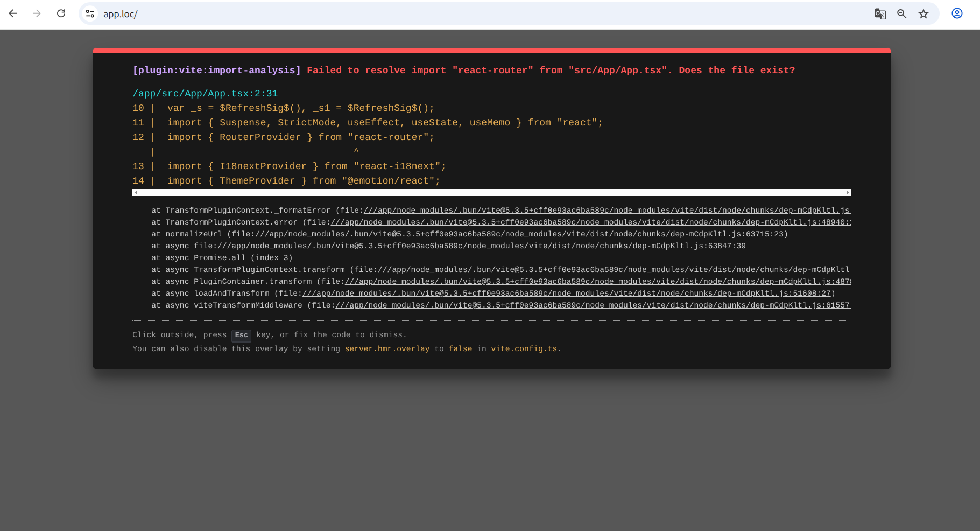The image size is (980, 531).
Task: Open the loadAndTransform stack trace link
Action: point(567,294)
